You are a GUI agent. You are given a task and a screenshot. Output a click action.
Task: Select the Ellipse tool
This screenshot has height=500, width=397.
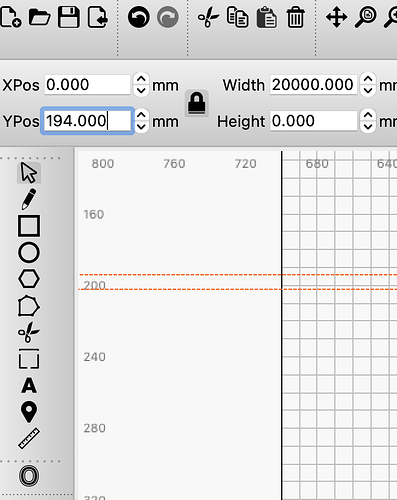29,253
